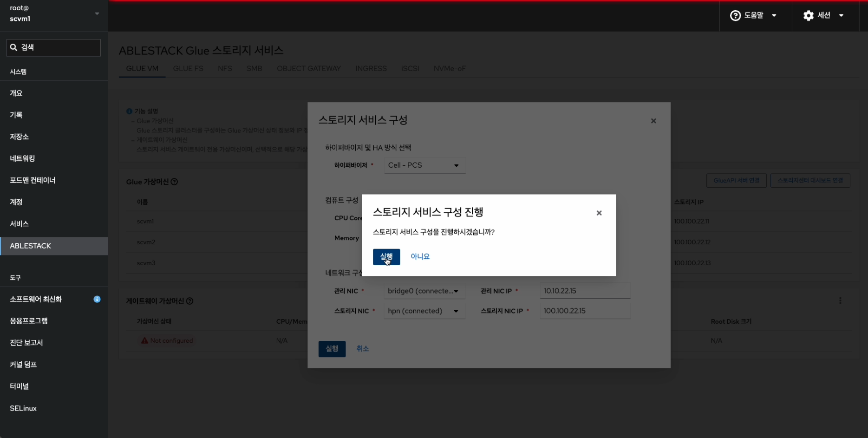Switch to the OBJECT GATEWAY tab
Image resolution: width=868 pixels, height=438 pixels.
coord(308,69)
